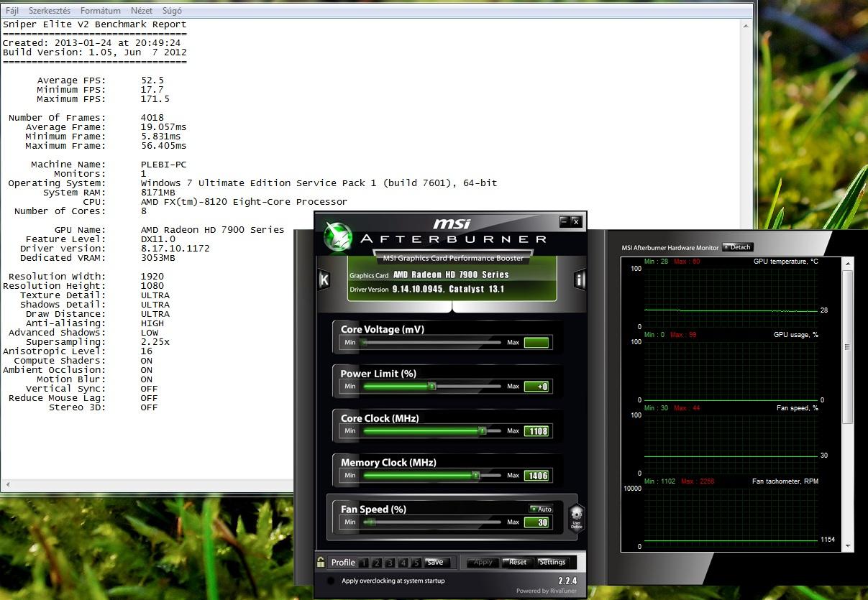The width and height of the screenshot is (868, 600).
Task: Click the Power Limit +0 value field
Action: click(x=536, y=387)
